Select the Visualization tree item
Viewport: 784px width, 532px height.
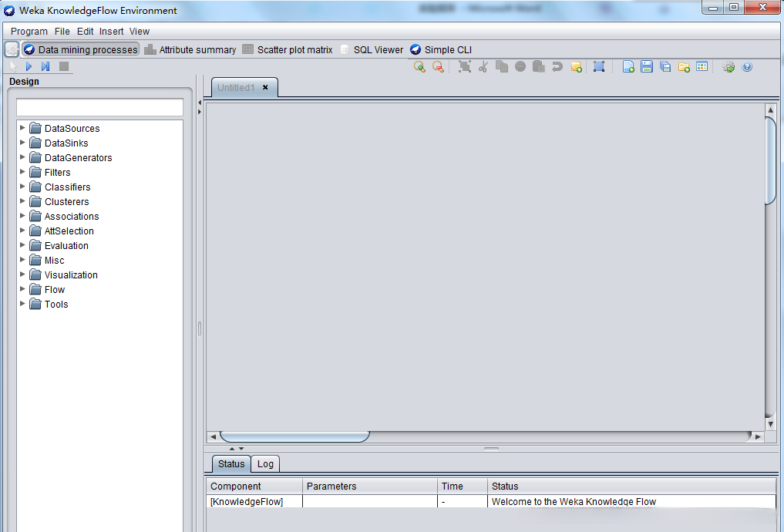tap(63, 274)
